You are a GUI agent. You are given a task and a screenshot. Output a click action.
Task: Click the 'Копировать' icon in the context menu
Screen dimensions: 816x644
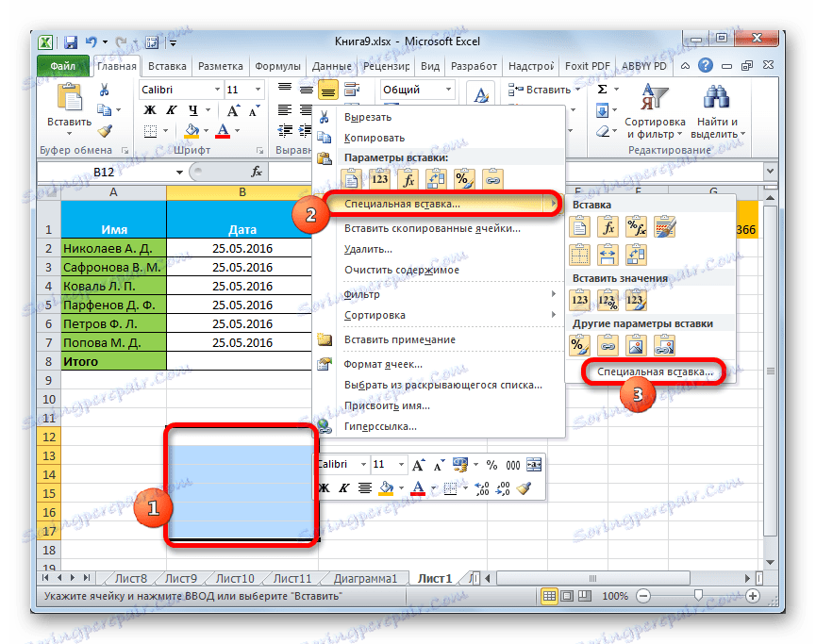click(324, 137)
